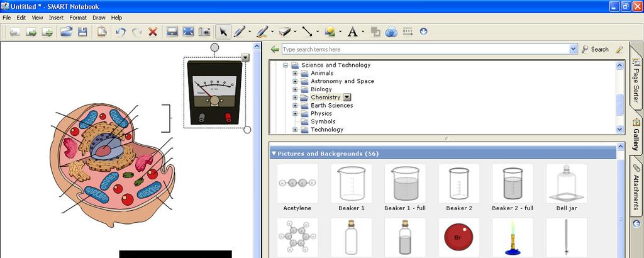Switch to full screen view icon
Image resolution: width=644 pixels, height=258 pixels.
188,31
